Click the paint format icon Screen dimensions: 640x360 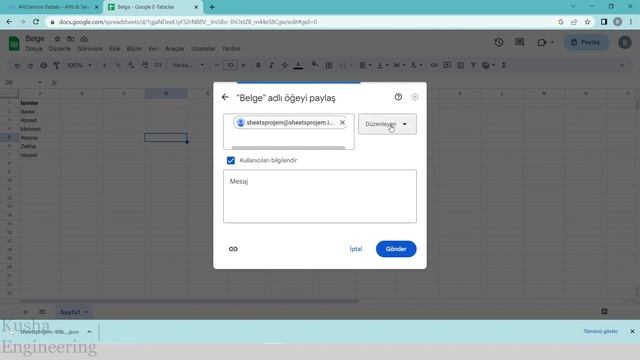[56, 65]
